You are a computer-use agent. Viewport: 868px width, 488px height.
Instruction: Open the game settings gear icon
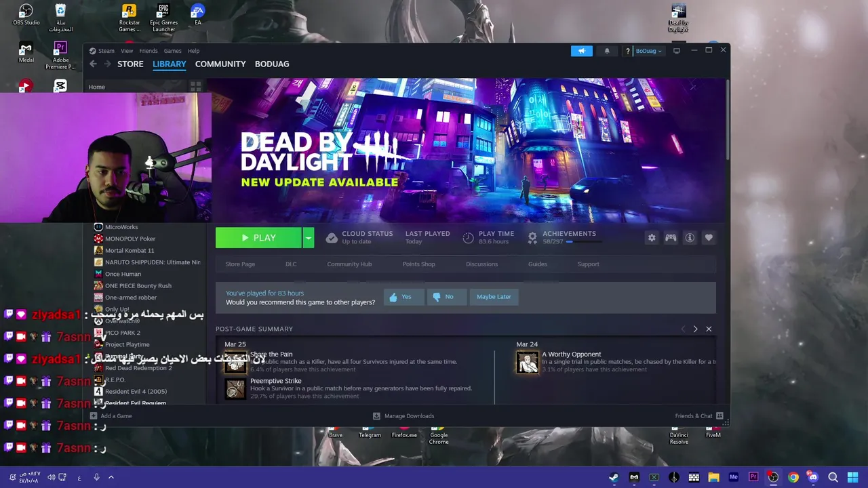652,238
